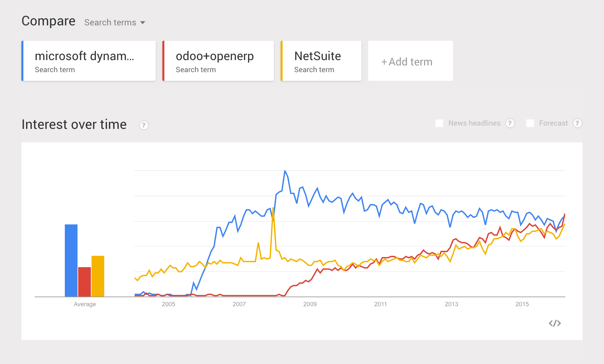Click the 2009 timeline label
Viewport: 604px width, 364px height.
pyautogui.click(x=310, y=304)
